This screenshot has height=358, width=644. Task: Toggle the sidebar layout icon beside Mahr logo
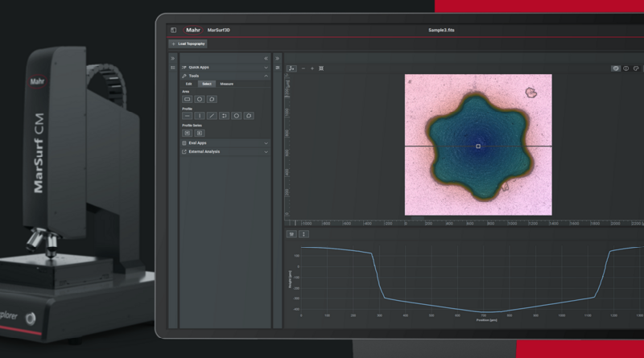pos(173,31)
